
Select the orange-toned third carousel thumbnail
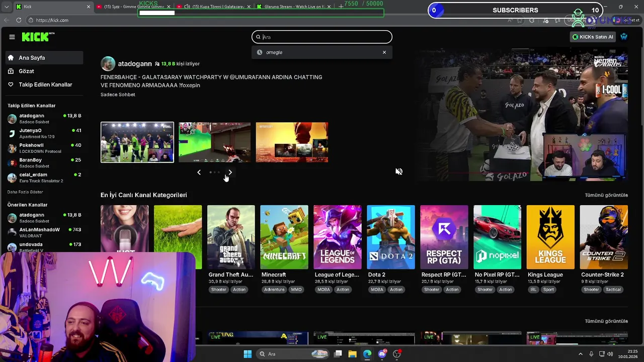coord(292,142)
